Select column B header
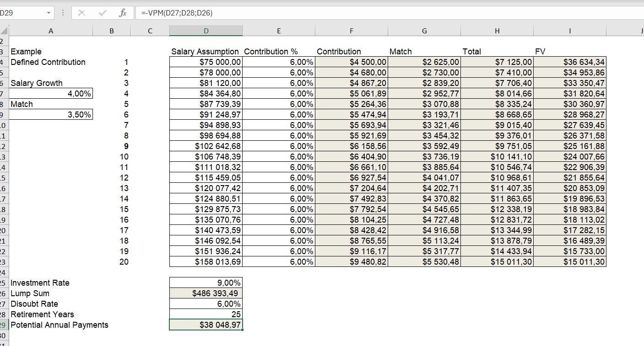644x346 pixels. (112, 31)
